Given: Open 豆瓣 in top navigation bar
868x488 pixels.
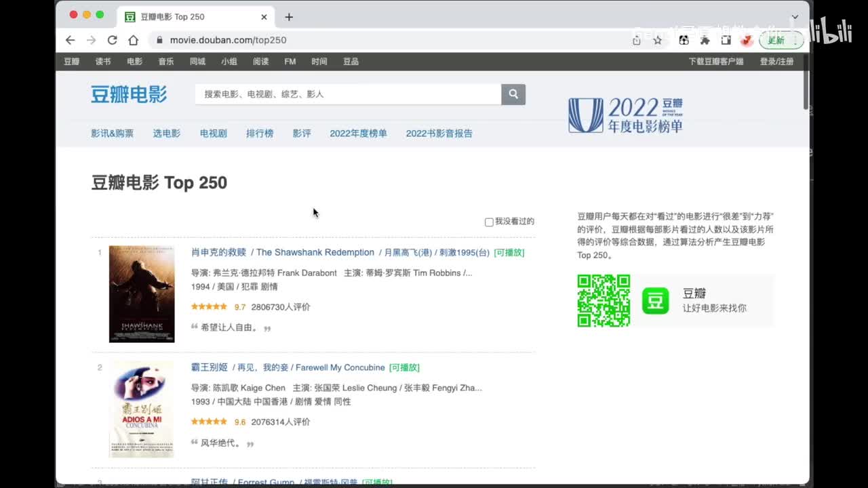Looking at the screenshot, I should [x=72, y=62].
